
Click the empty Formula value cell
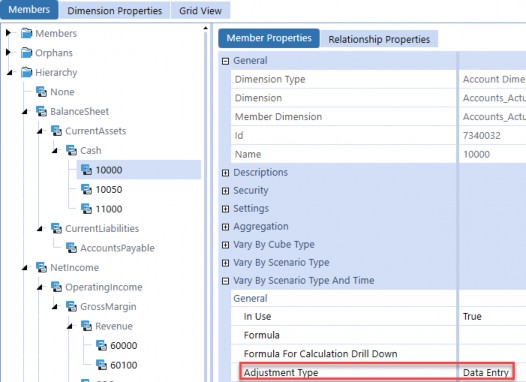click(x=492, y=335)
